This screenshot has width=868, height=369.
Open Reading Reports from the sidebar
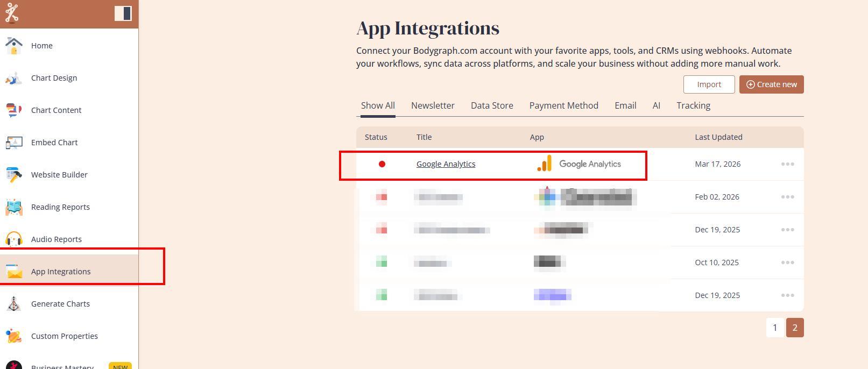coord(60,207)
